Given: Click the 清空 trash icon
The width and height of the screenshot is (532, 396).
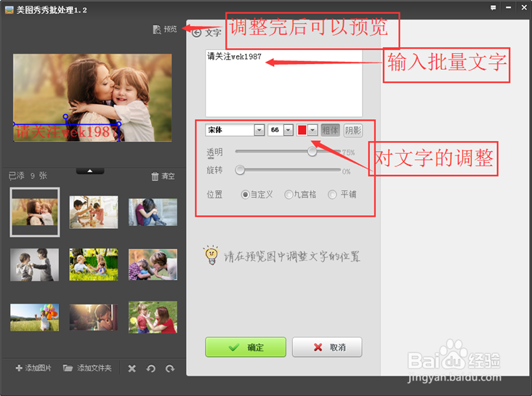Looking at the screenshot, I should pyautogui.click(x=155, y=176).
